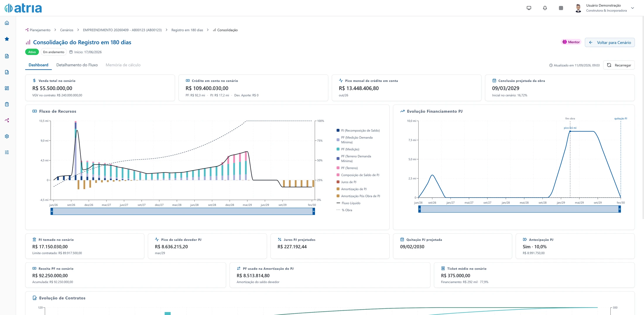Click the fast-forward icon on Antecipação PJ card
The height and width of the screenshot is (315, 644).
coord(525,239)
